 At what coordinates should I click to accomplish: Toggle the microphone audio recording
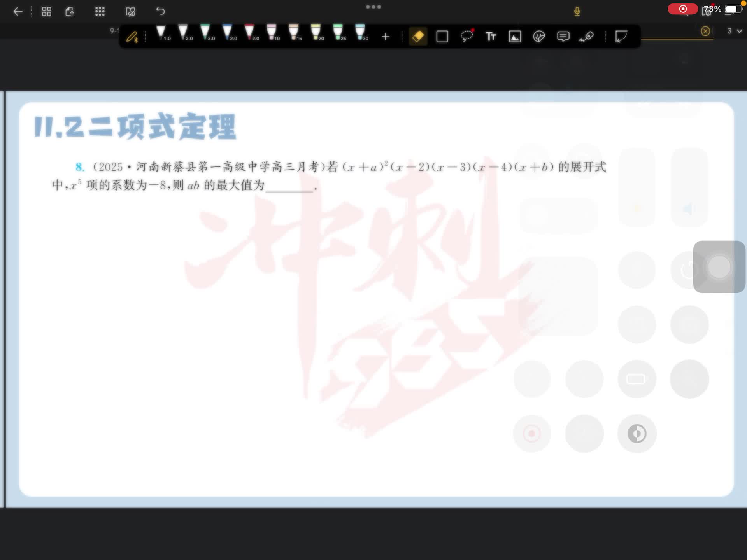point(577,12)
